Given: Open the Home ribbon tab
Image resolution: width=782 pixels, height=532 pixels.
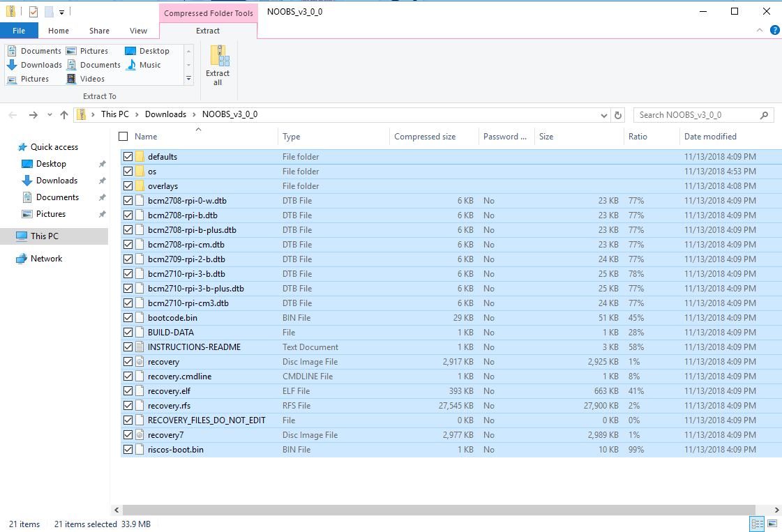Looking at the screenshot, I should pyautogui.click(x=59, y=31).
